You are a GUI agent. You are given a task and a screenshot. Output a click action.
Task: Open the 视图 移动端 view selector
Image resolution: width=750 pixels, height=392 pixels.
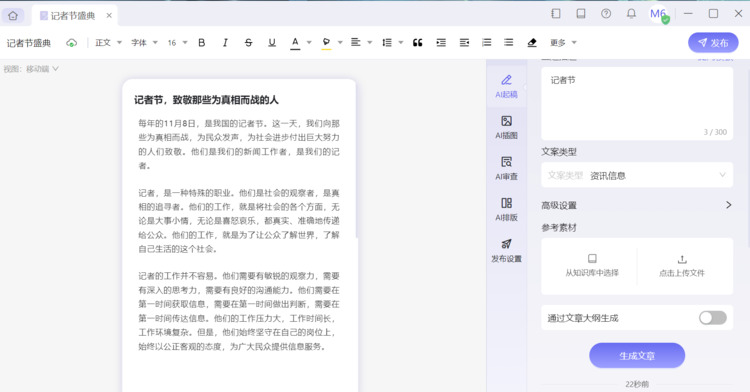(31, 69)
